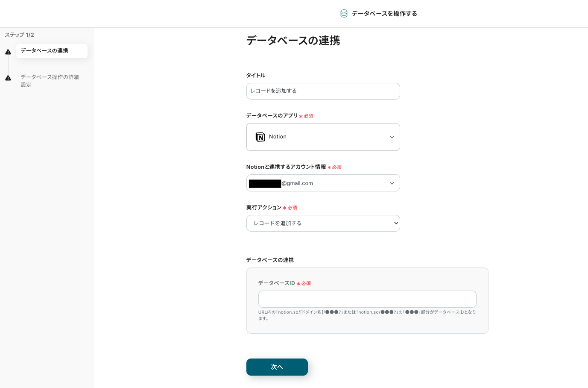588x388 pixels.
Task: Click the Notion logo inside the app selector
Action: pyautogui.click(x=260, y=137)
